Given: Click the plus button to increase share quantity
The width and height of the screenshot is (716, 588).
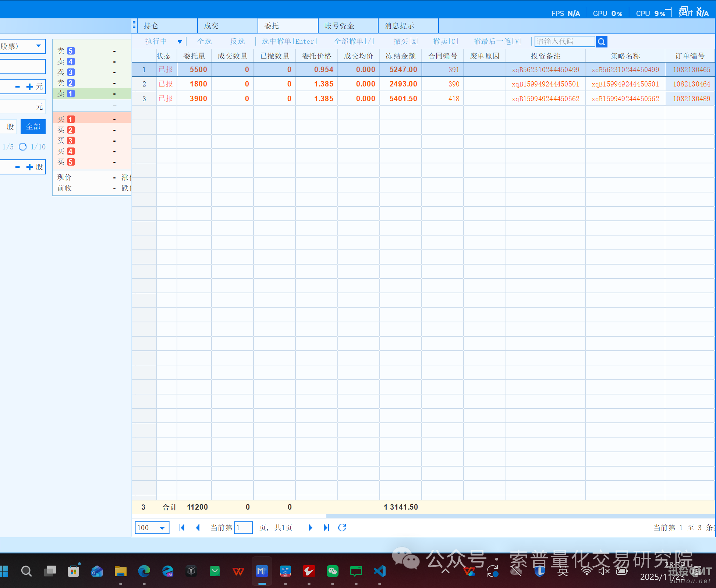Looking at the screenshot, I should click(29, 167).
